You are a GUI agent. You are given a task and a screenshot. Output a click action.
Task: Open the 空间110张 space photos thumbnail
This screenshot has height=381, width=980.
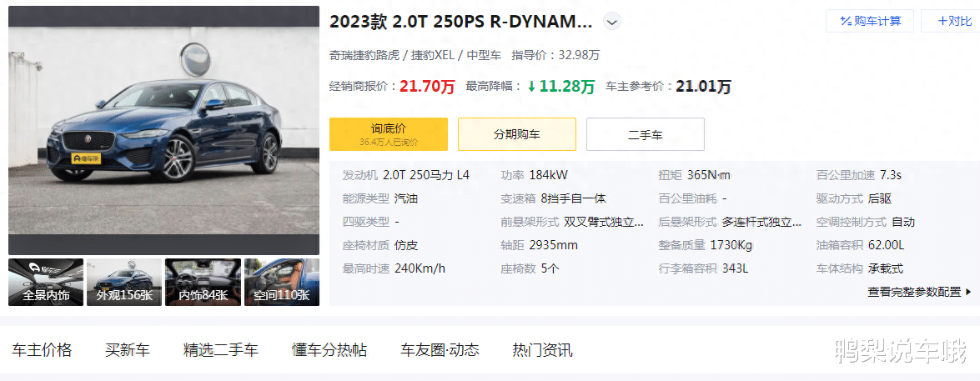282,283
